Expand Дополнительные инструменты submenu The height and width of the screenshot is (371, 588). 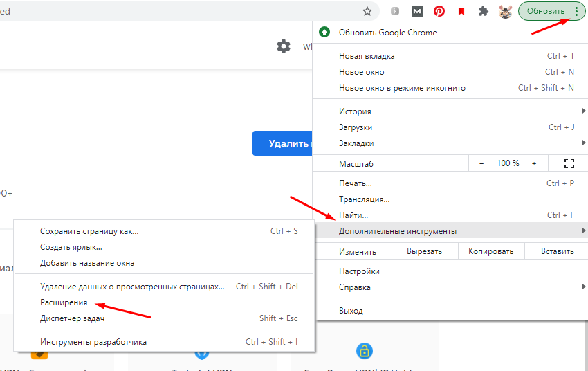click(x=450, y=231)
